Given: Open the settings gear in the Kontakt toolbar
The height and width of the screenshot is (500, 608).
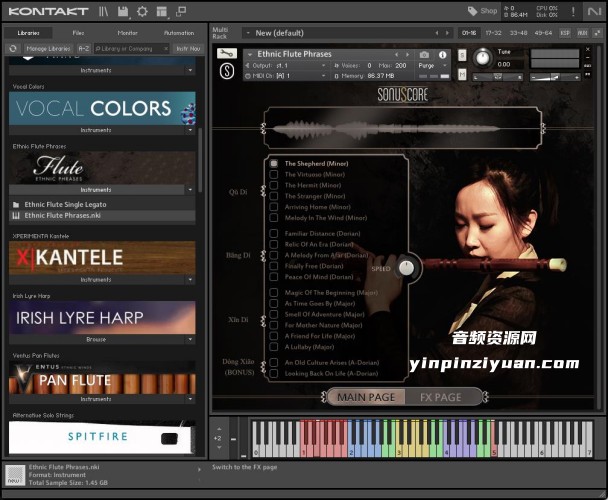Looking at the screenshot, I should [141, 11].
